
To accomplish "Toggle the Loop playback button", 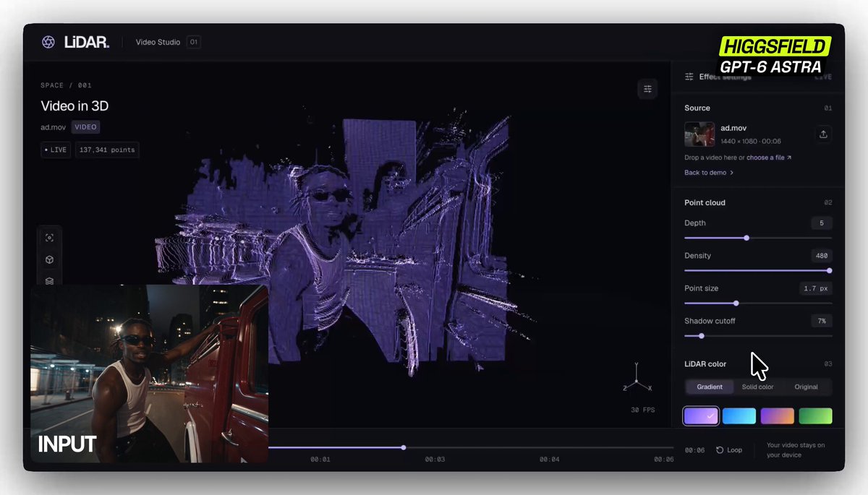I will point(729,450).
